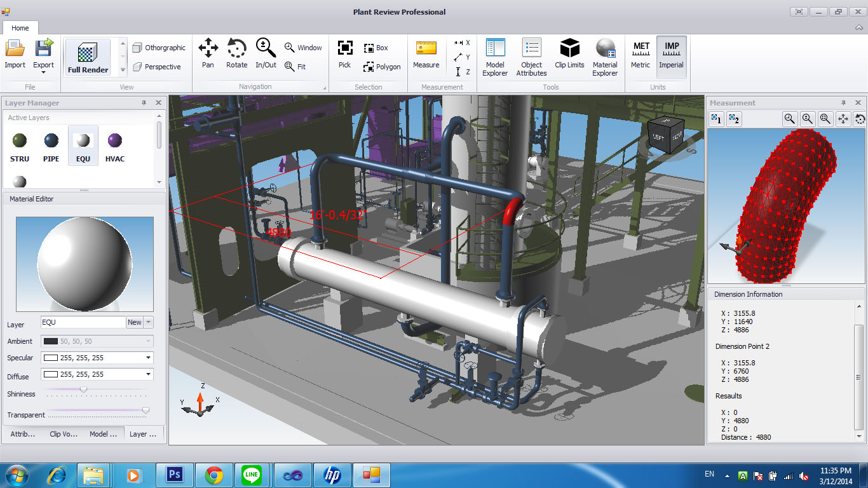The width and height of the screenshot is (868, 488).
Task: Switch to the Layer ... bottom tab
Action: click(143, 434)
